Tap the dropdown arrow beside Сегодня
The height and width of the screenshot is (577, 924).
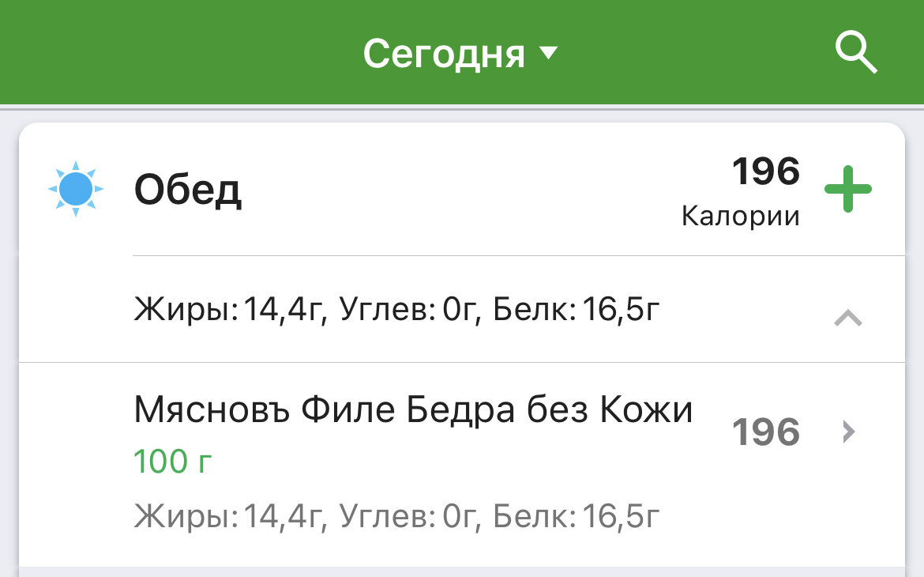550,52
